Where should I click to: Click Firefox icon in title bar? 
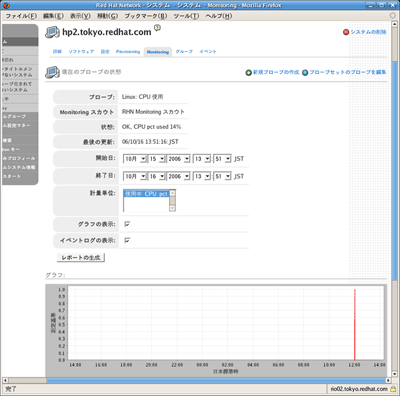[6, 5]
